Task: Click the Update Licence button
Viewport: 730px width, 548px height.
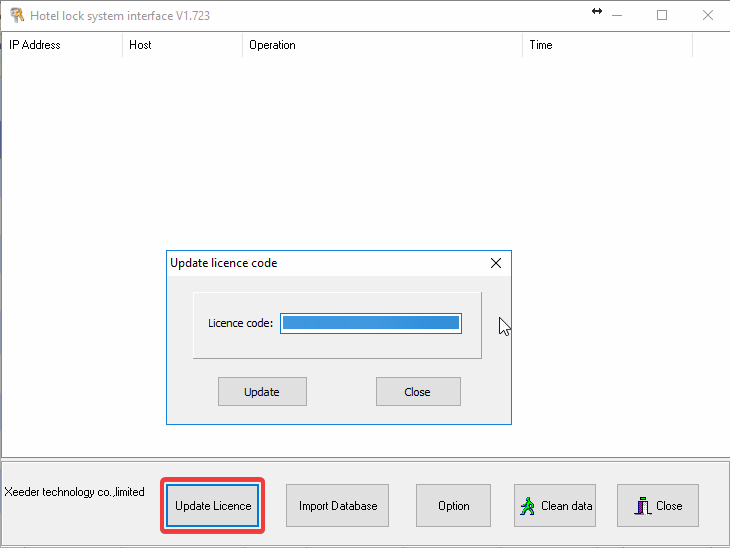Action: [x=213, y=506]
